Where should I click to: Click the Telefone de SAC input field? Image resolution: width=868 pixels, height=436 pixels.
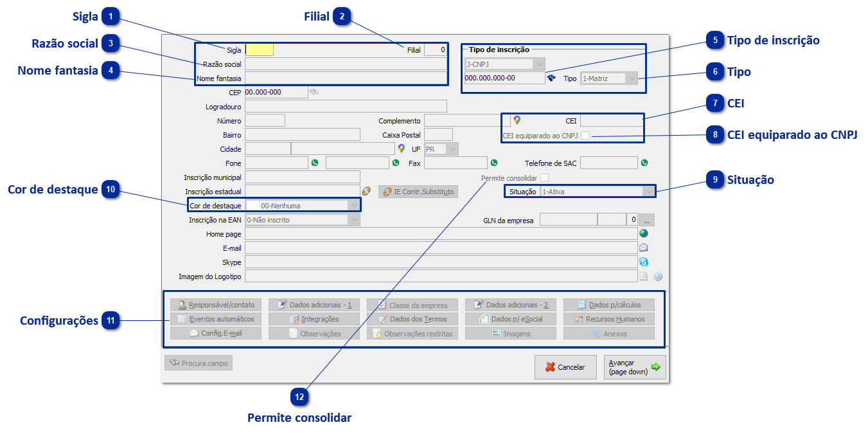coord(609,163)
